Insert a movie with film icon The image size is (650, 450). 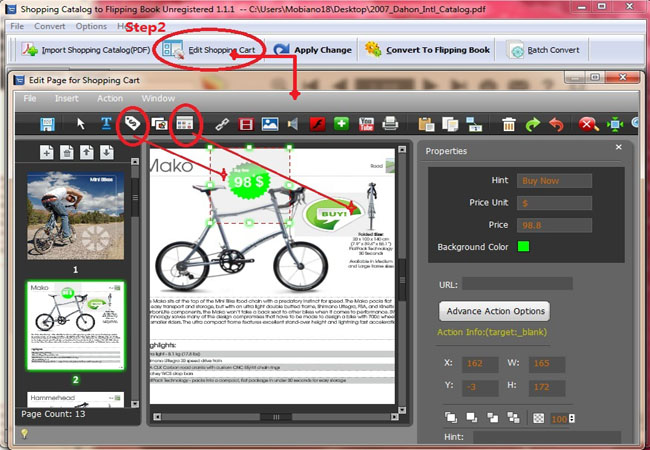click(246, 124)
